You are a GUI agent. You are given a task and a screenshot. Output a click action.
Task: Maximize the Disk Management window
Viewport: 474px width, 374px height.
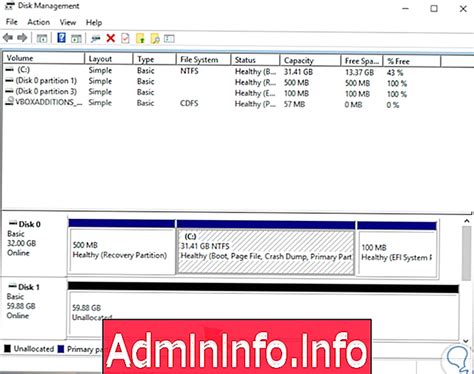click(x=434, y=9)
